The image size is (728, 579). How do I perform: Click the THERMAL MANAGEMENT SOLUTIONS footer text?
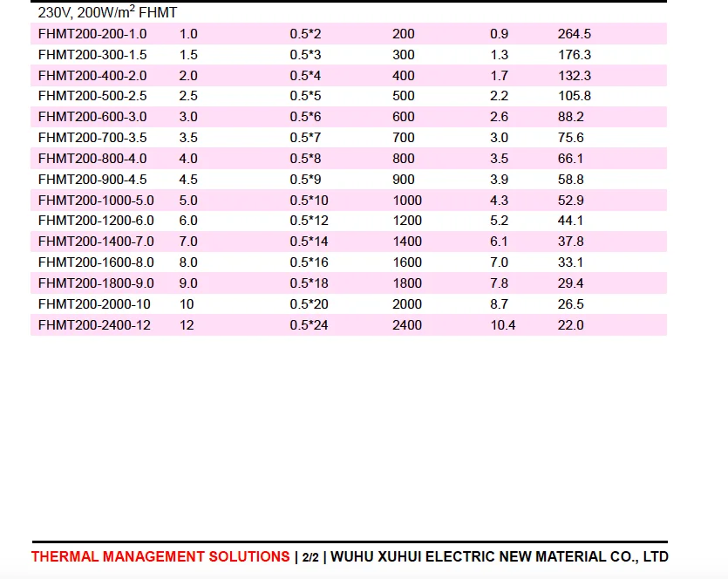160,556
